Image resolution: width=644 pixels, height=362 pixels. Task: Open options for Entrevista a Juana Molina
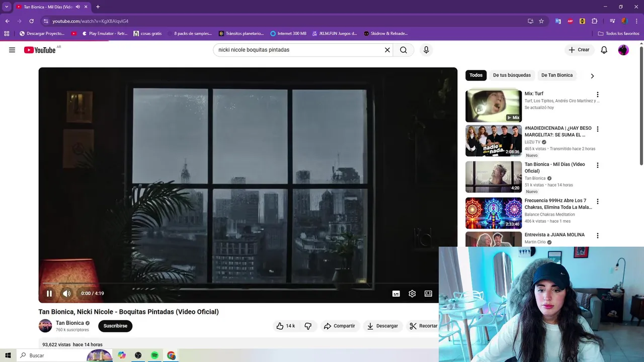[598, 236]
